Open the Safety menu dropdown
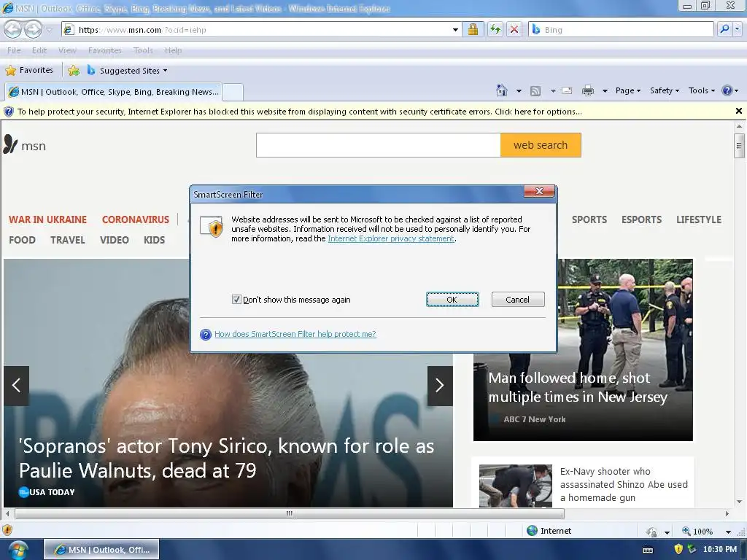The image size is (747, 560). [x=665, y=90]
